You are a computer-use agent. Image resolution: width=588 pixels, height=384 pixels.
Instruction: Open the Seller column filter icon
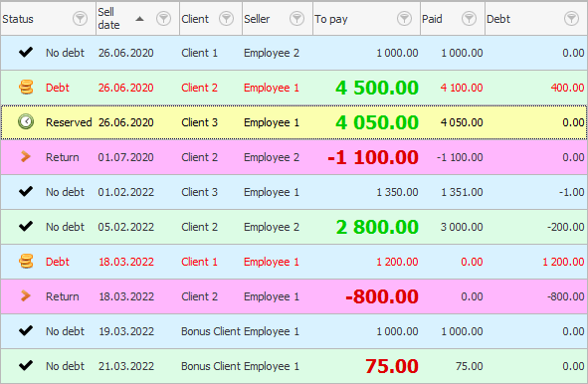tap(296, 18)
